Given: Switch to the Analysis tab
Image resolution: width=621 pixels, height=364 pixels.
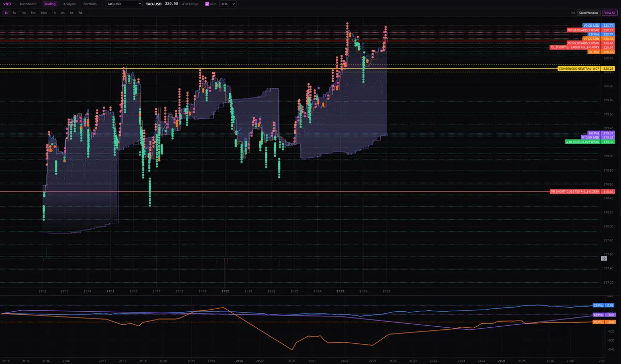Looking at the screenshot, I should coord(69,4).
